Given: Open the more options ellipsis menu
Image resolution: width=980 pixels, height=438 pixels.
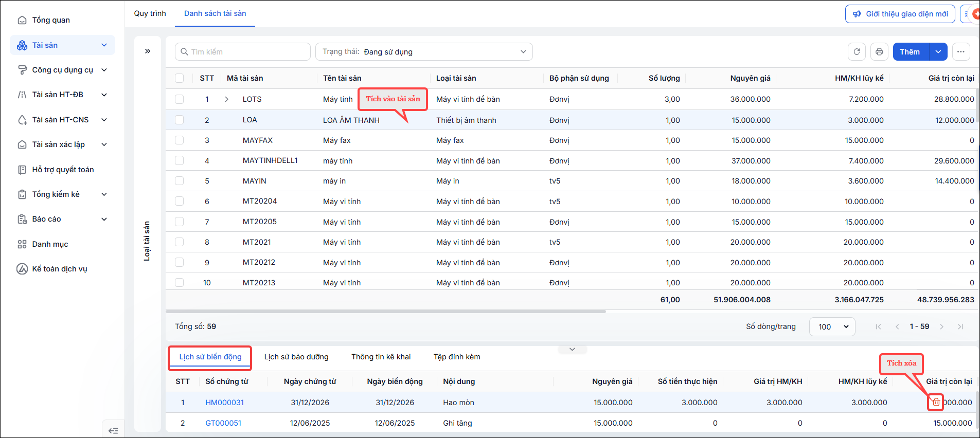Looking at the screenshot, I should point(961,52).
